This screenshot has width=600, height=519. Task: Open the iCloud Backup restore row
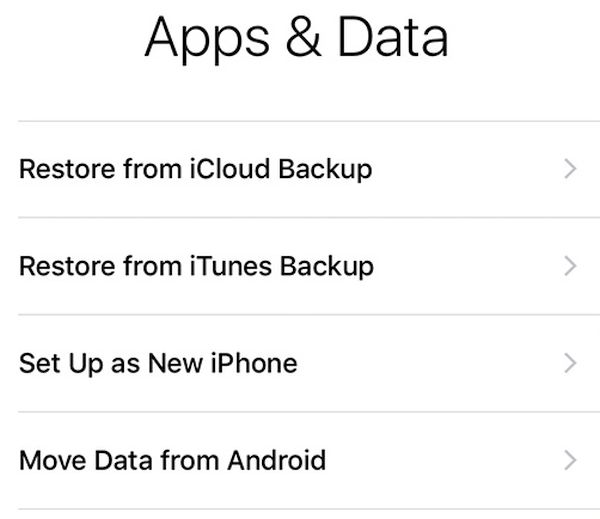300,169
